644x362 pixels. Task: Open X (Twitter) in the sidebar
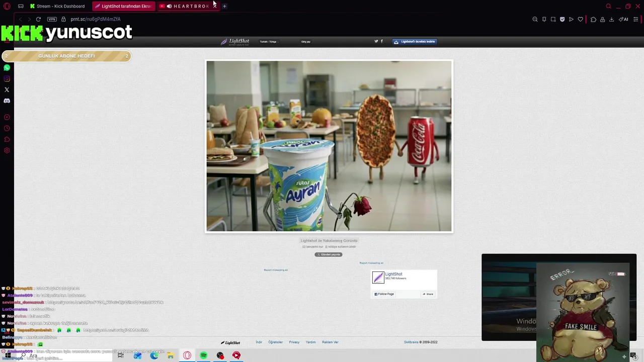coord(7,89)
